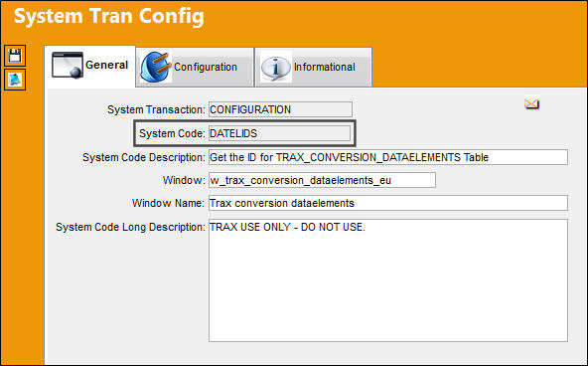Viewport: 588px width, 366px height.
Task: Click the Window: label
Action: tap(184, 180)
